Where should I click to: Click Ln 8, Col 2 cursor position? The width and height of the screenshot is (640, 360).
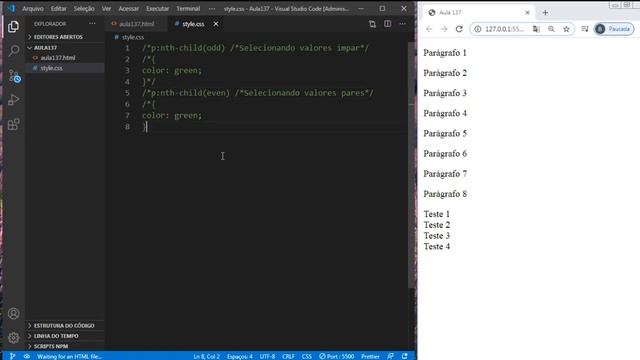click(207, 356)
